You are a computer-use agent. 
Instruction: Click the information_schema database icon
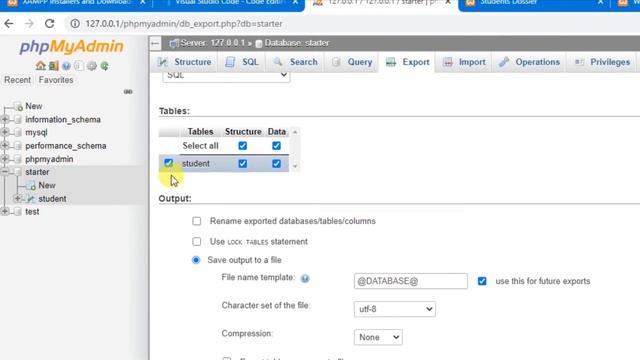pos(18,120)
